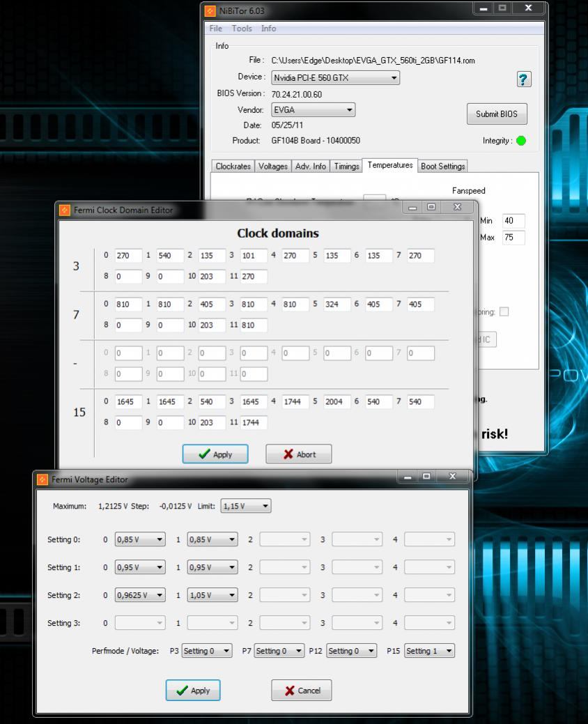Click perf level 7 domain 10 field 203

(212, 325)
